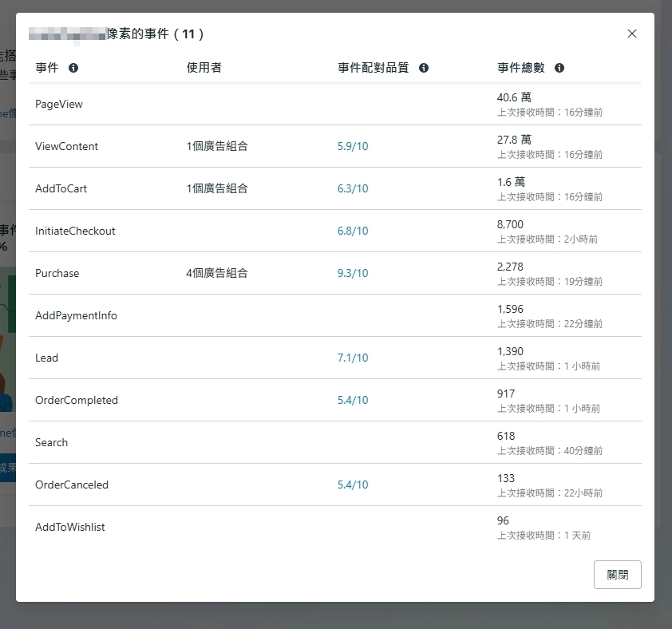Click OrderCompleted total 917
The width and height of the screenshot is (672, 629).
coord(506,394)
